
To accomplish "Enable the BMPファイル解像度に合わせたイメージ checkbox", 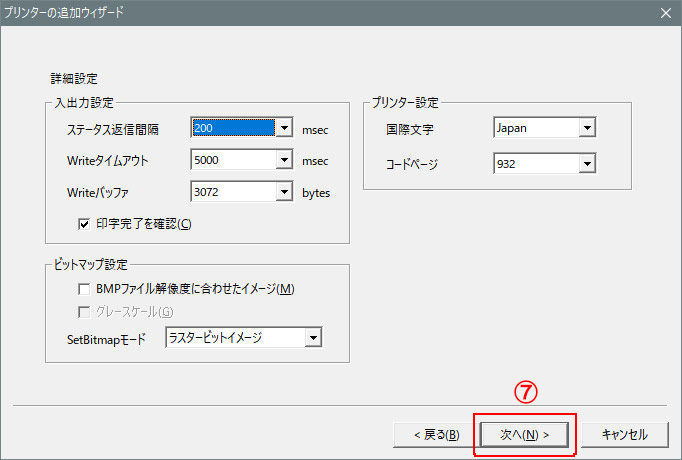I will (x=85, y=289).
